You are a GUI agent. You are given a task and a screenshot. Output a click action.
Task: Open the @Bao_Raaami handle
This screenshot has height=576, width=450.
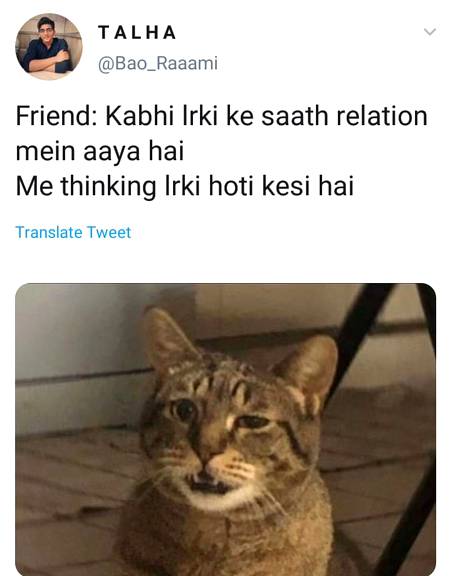(x=158, y=63)
